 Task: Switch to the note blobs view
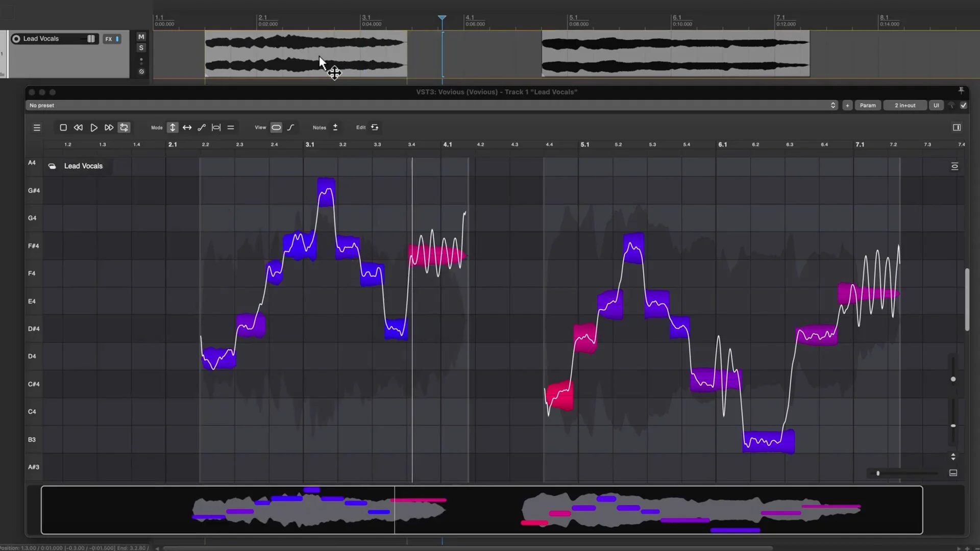click(x=276, y=128)
